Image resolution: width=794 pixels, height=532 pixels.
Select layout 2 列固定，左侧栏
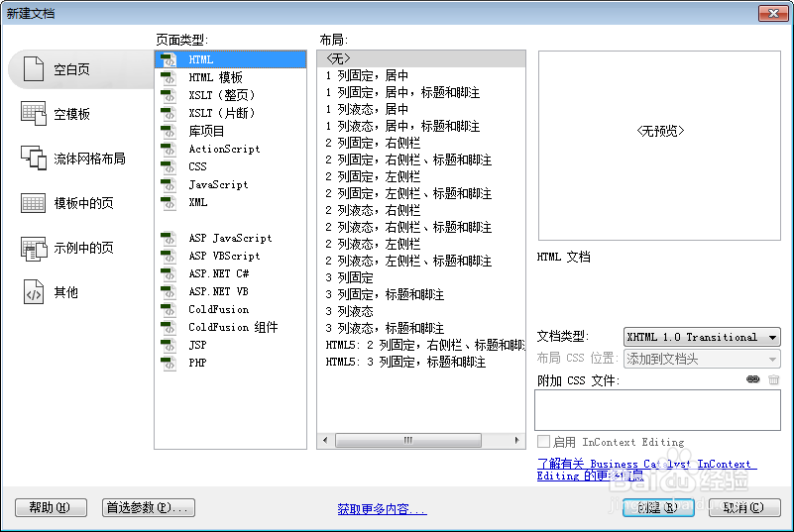pyautogui.click(x=421, y=176)
